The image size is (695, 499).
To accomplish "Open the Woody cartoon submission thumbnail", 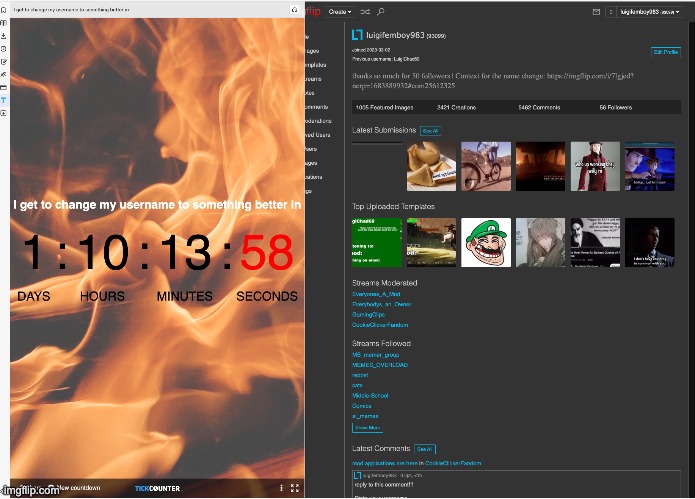I will pyautogui.click(x=650, y=166).
